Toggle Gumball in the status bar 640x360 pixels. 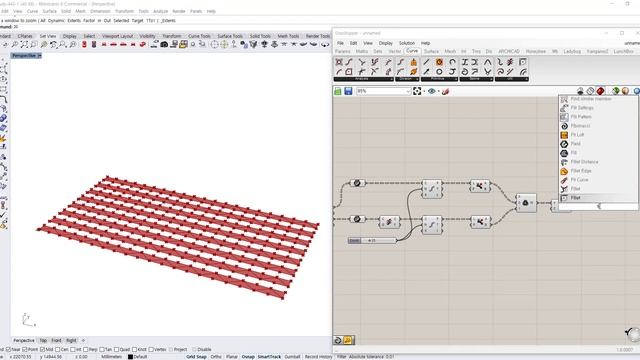click(292, 357)
